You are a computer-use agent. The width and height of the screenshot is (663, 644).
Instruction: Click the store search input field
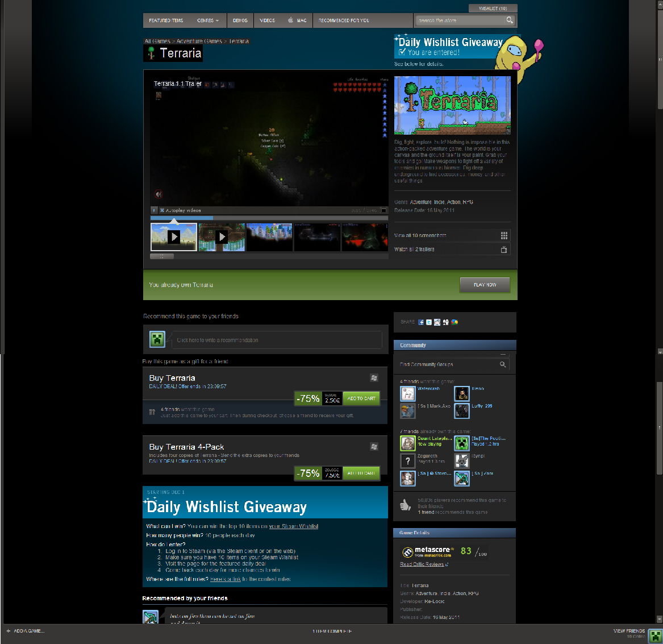(x=460, y=20)
